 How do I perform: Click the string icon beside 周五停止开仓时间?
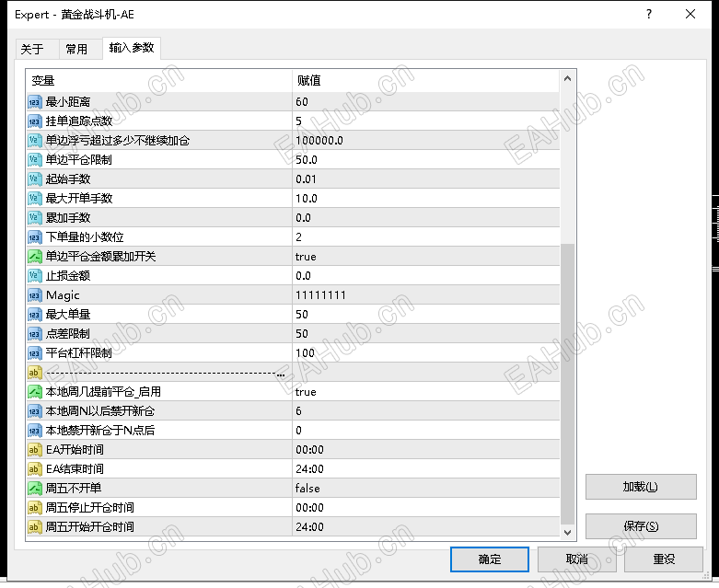point(35,508)
